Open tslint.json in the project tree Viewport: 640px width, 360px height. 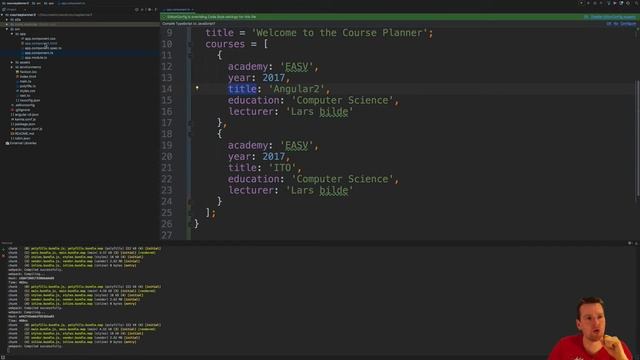coord(22,138)
